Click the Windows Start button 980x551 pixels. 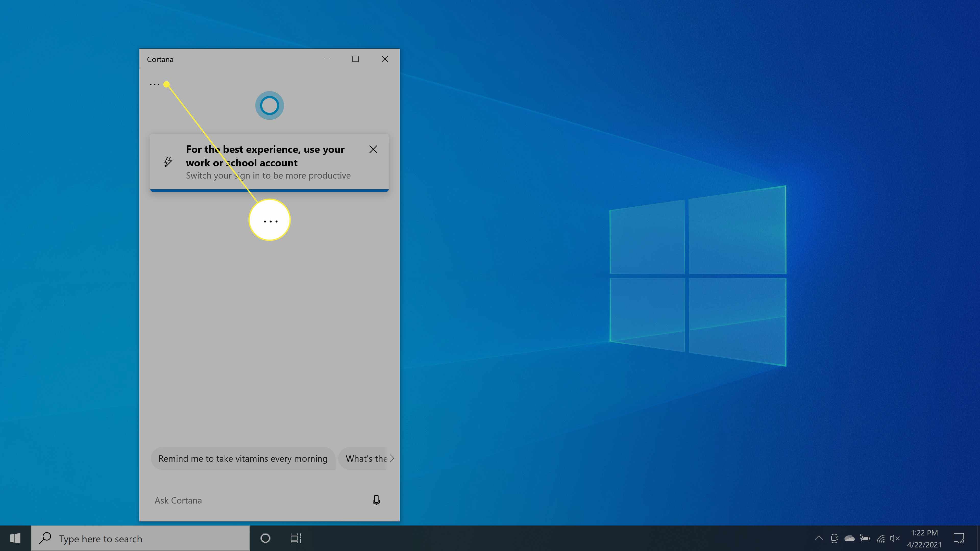click(x=15, y=538)
